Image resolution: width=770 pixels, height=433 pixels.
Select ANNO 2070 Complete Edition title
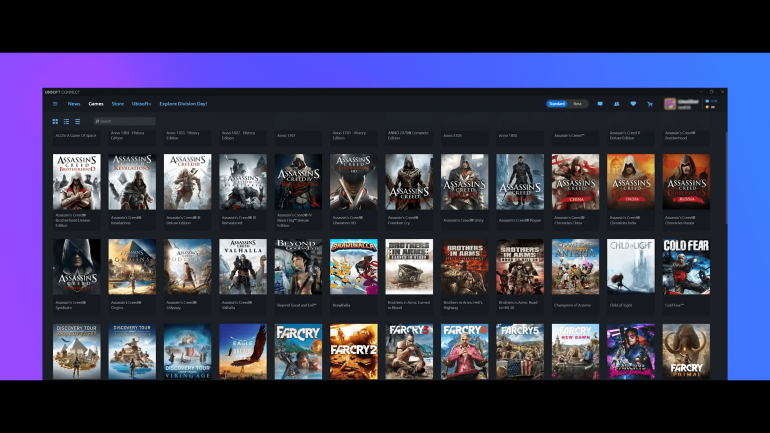[409, 135]
